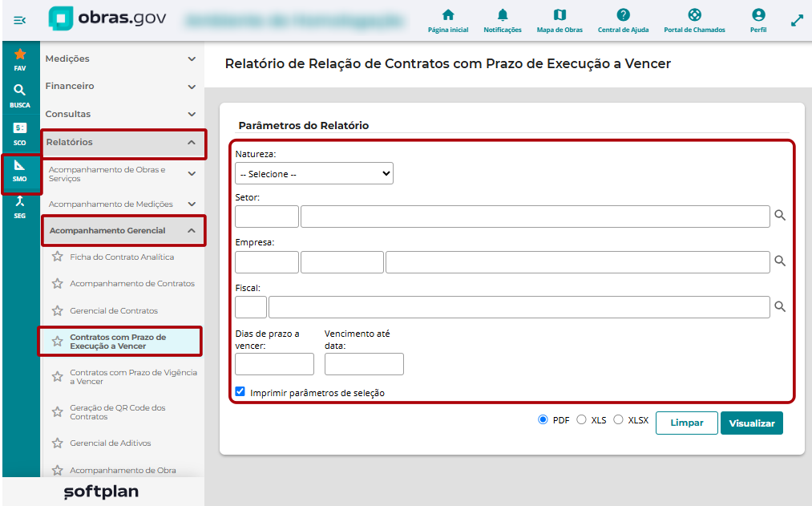The width and height of the screenshot is (812, 506).
Task: Open Ficha do Contrato Analítica report
Action: click(122, 257)
